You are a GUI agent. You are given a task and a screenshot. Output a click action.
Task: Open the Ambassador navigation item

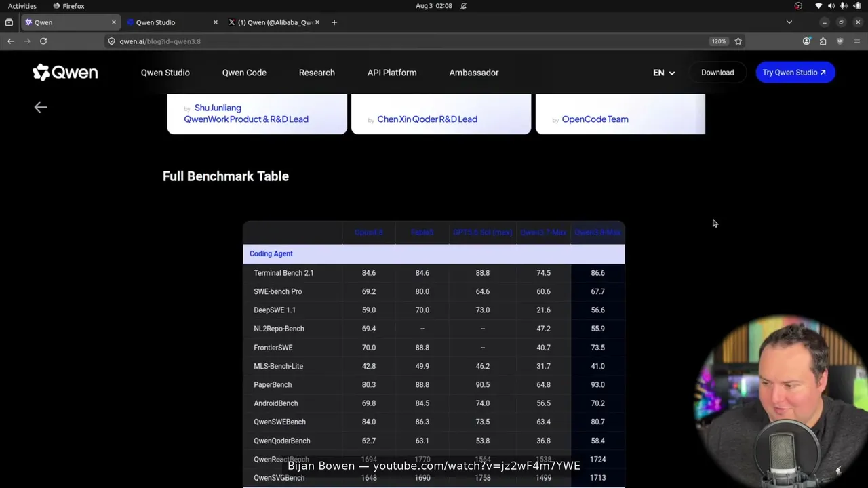(x=474, y=73)
